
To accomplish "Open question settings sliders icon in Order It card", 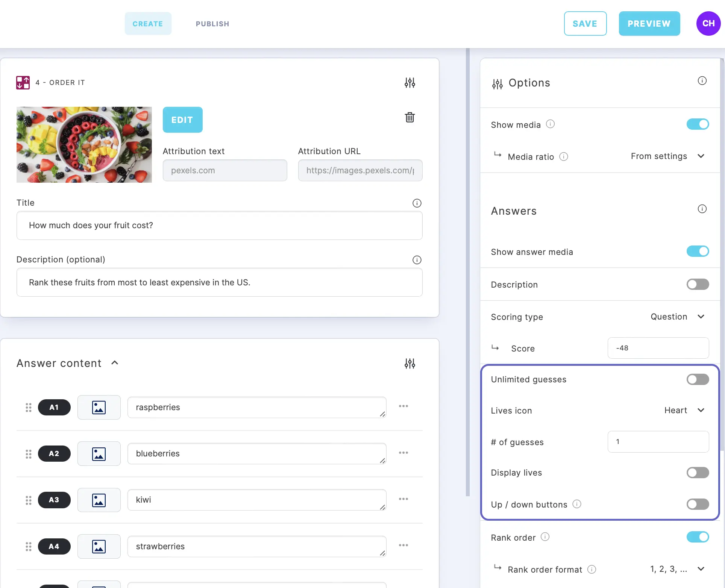I will pyautogui.click(x=410, y=83).
